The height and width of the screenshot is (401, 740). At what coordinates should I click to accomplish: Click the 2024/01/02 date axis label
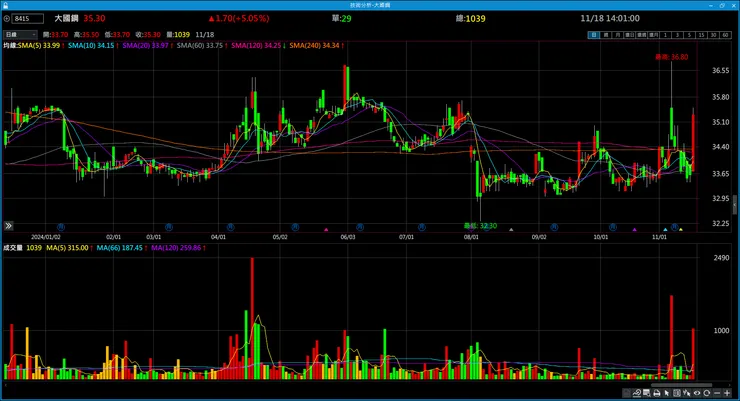(x=46, y=237)
